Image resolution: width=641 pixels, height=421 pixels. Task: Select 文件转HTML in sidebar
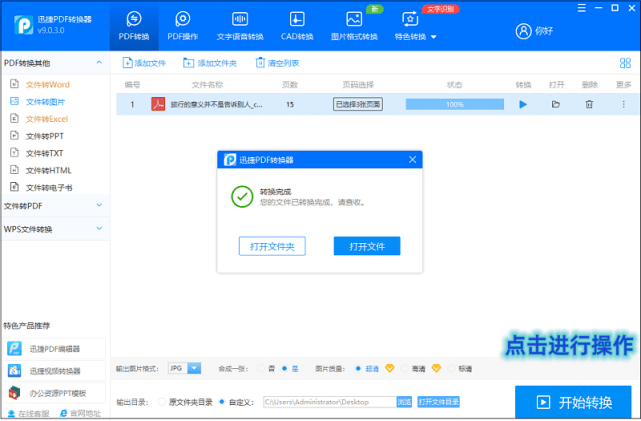tap(48, 170)
